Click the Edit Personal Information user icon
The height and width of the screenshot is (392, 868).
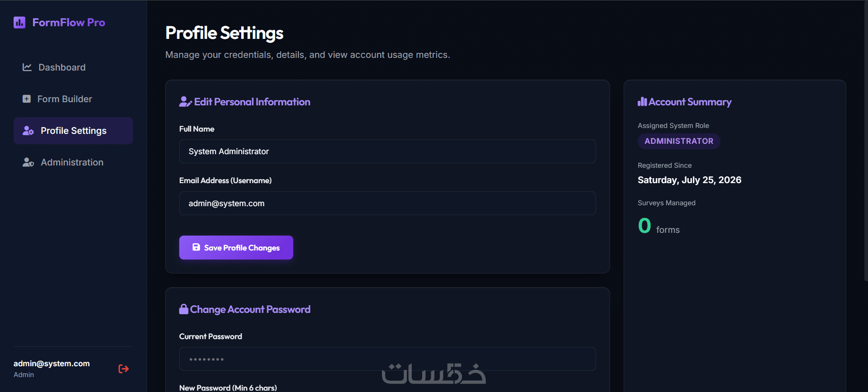pos(186,102)
